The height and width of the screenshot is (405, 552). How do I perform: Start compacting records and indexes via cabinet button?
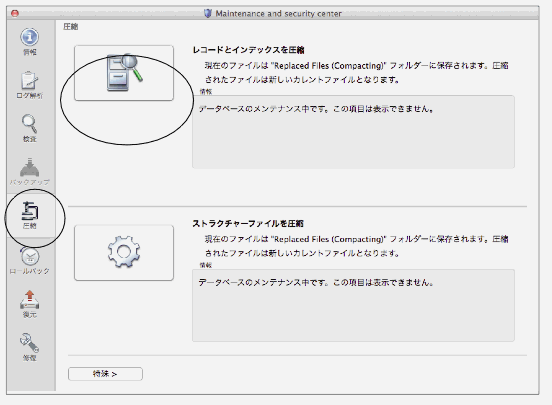pyautogui.click(x=124, y=73)
